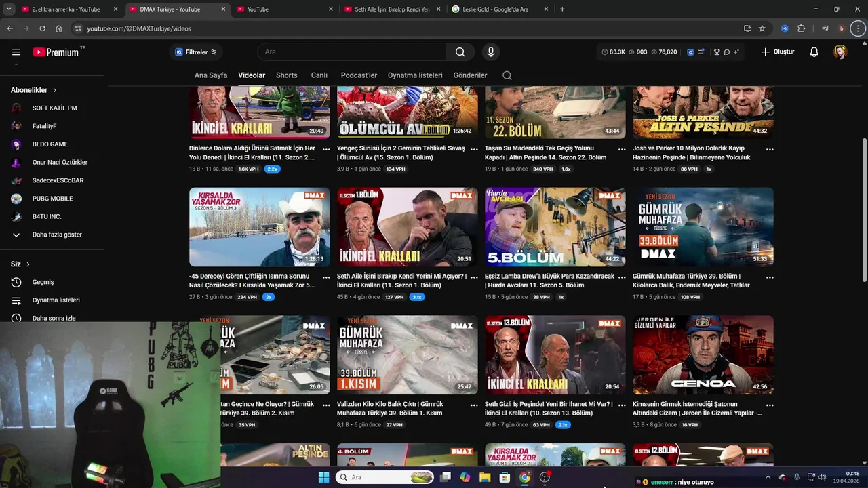The image size is (868, 488).
Task: Start voice search with microphone icon
Action: (491, 52)
